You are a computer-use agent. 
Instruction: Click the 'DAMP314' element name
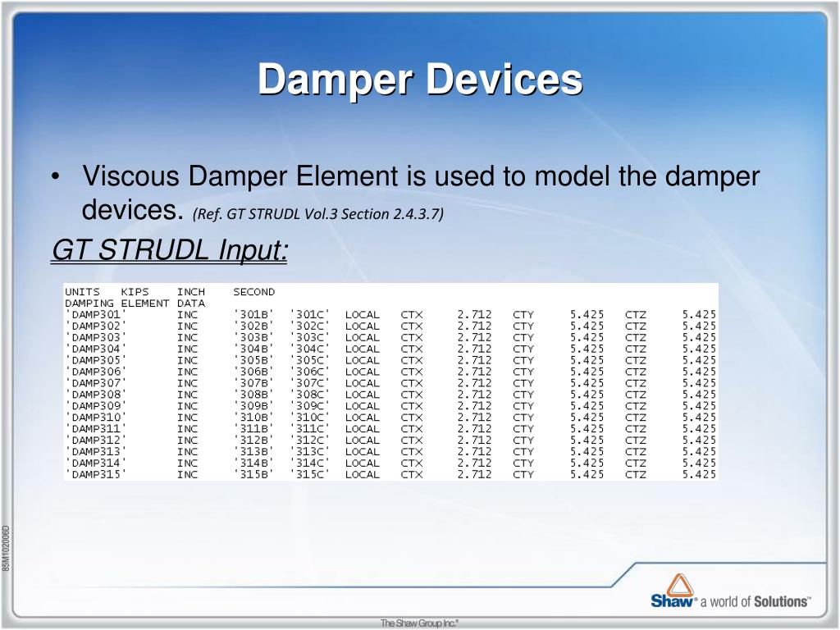96,463
